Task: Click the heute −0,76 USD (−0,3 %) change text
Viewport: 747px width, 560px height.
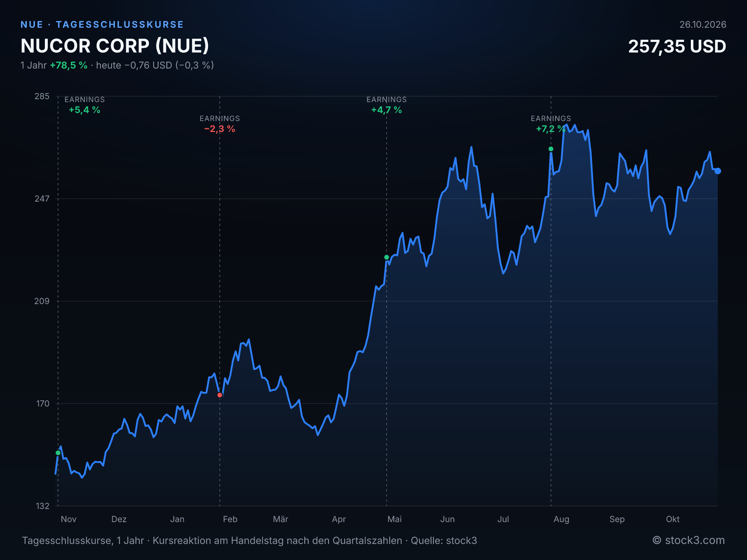Action: pyautogui.click(x=155, y=65)
